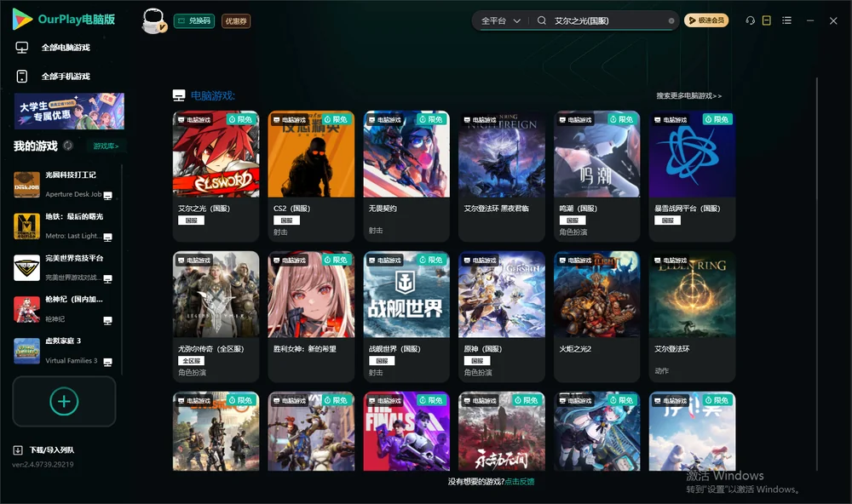Click the search magnifier icon
Screen dimensions: 852x504
pyautogui.click(x=542, y=20)
